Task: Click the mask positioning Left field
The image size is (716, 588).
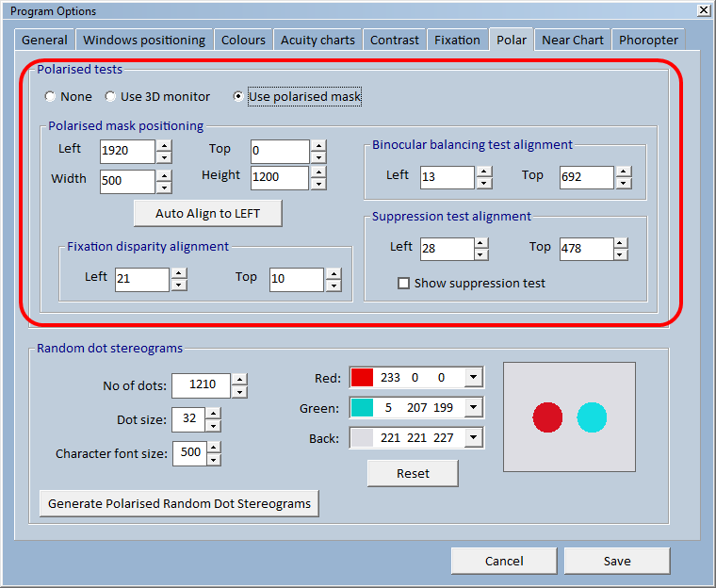Action: [x=127, y=151]
